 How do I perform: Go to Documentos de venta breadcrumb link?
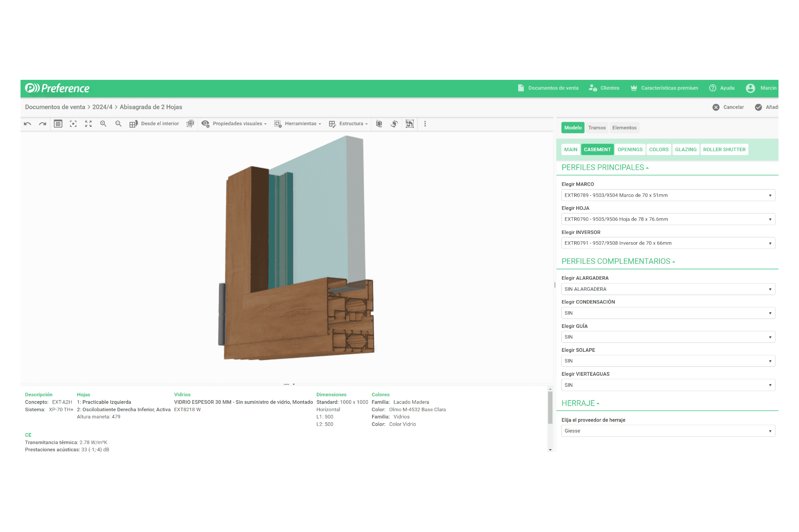pos(55,107)
